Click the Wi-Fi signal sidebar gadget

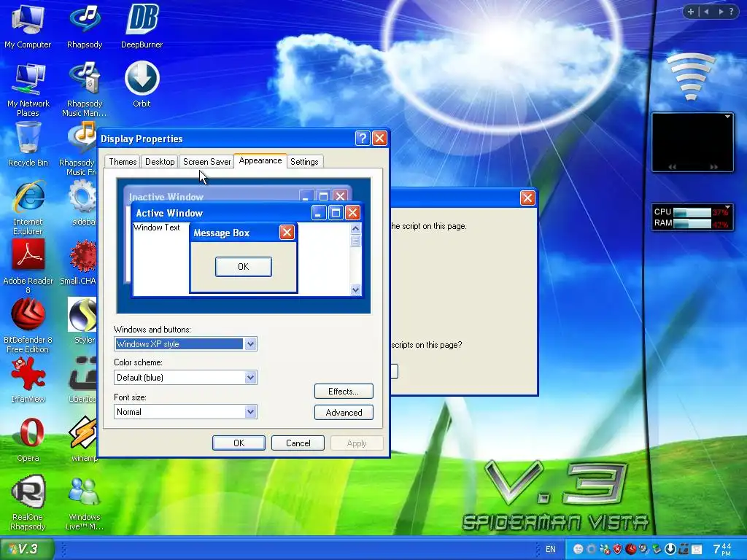(x=691, y=76)
